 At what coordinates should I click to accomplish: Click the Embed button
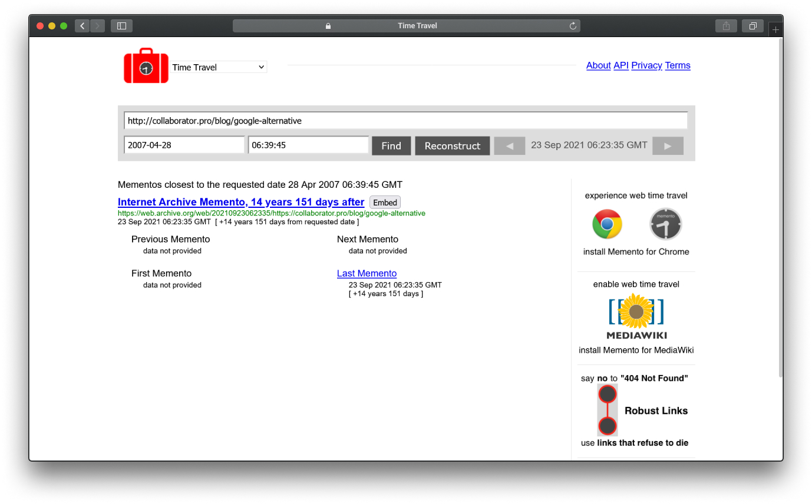point(385,203)
